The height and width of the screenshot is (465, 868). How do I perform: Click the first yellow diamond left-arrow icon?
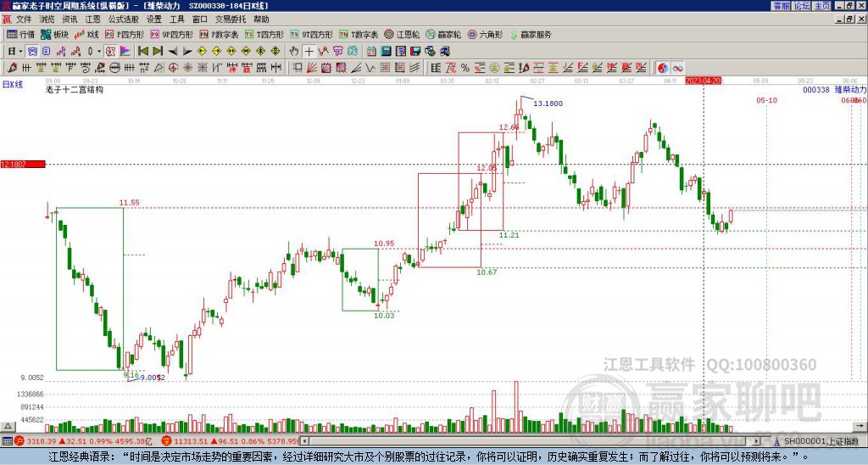coord(202,52)
